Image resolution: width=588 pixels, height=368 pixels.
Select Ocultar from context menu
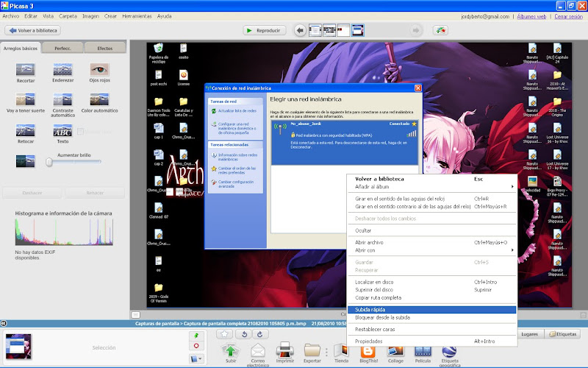pos(431,230)
